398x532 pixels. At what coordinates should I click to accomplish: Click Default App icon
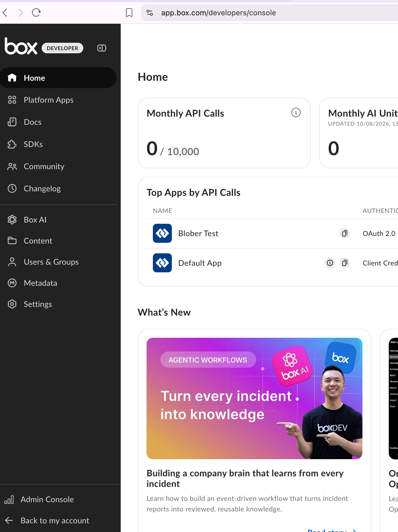pyautogui.click(x=162, y=263)
